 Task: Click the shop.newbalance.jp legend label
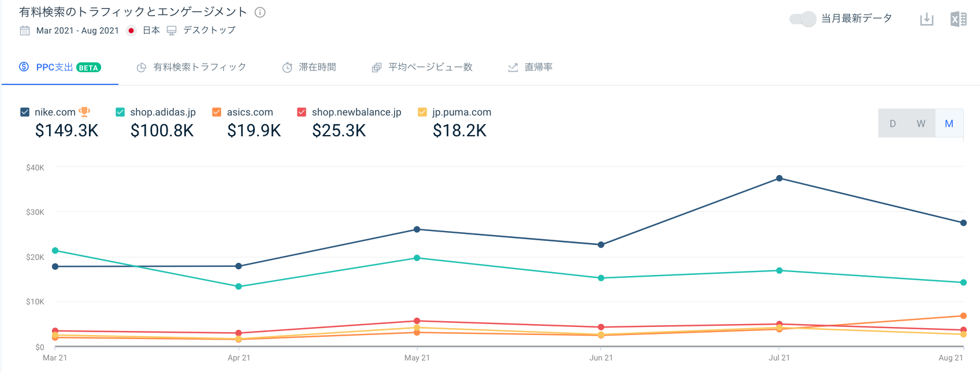[x=357, y=112]
